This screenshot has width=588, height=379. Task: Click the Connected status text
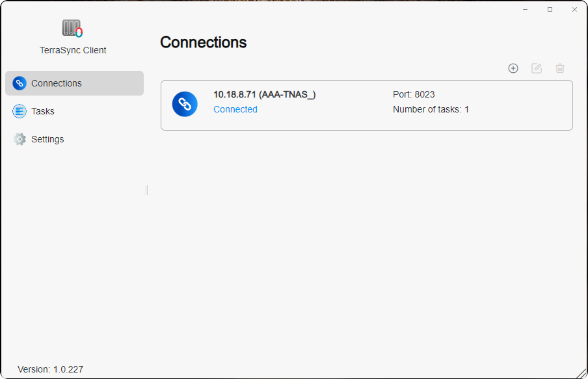pos(235,109)
